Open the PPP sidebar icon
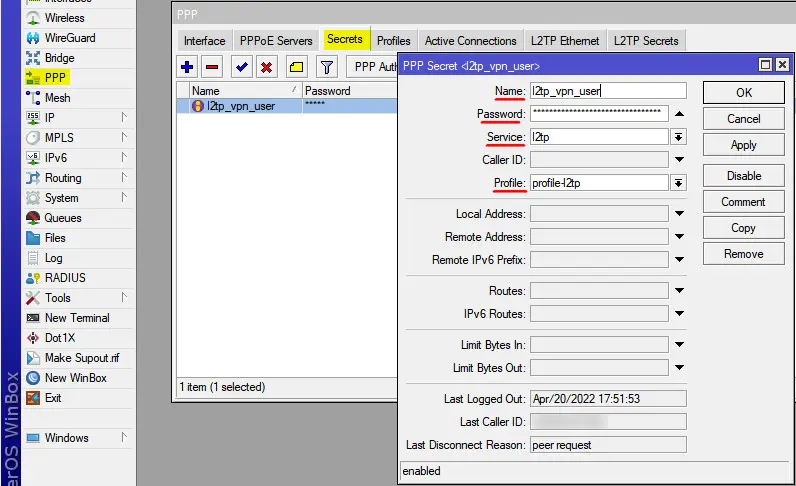796x486 pixels. 33,78
